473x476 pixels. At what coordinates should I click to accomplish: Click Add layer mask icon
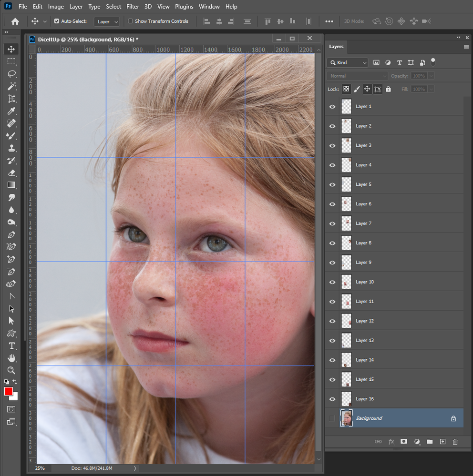(403, 441)
